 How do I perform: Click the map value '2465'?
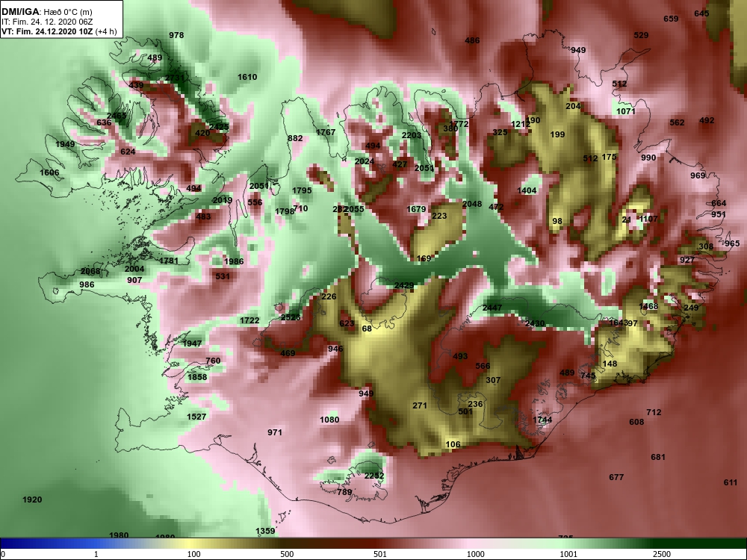(x=117, y=116)
